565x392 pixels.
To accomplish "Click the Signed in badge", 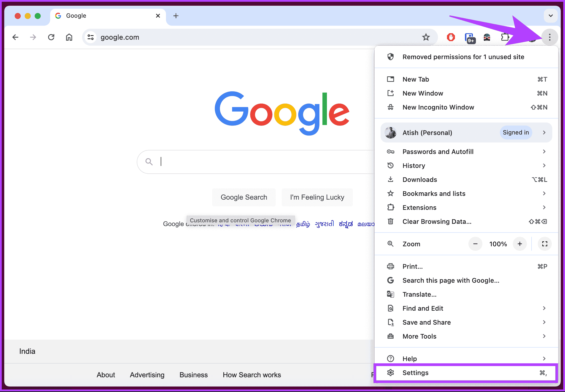I will pos(516,132).
